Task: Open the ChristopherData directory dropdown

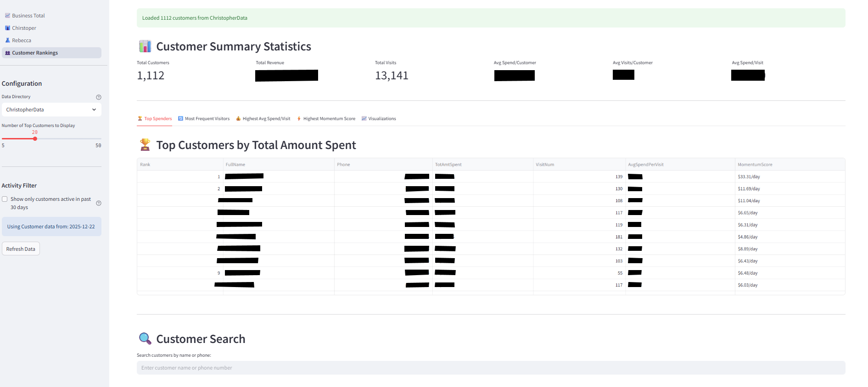Action: coord(51,110)
